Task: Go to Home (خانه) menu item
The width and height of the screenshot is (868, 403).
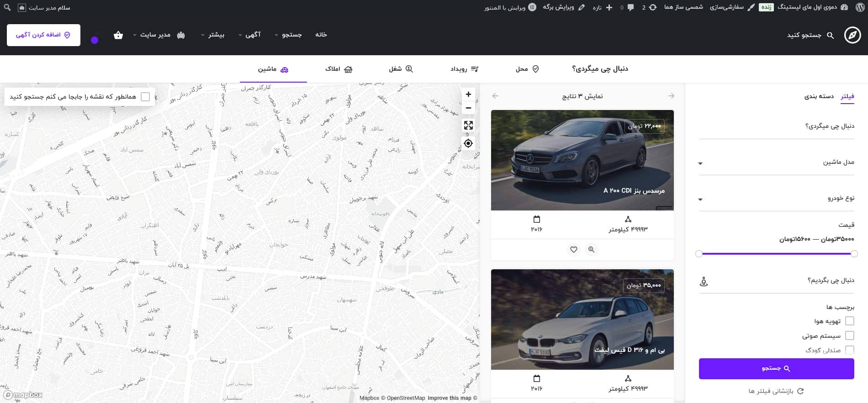Action: click(321, 35)
